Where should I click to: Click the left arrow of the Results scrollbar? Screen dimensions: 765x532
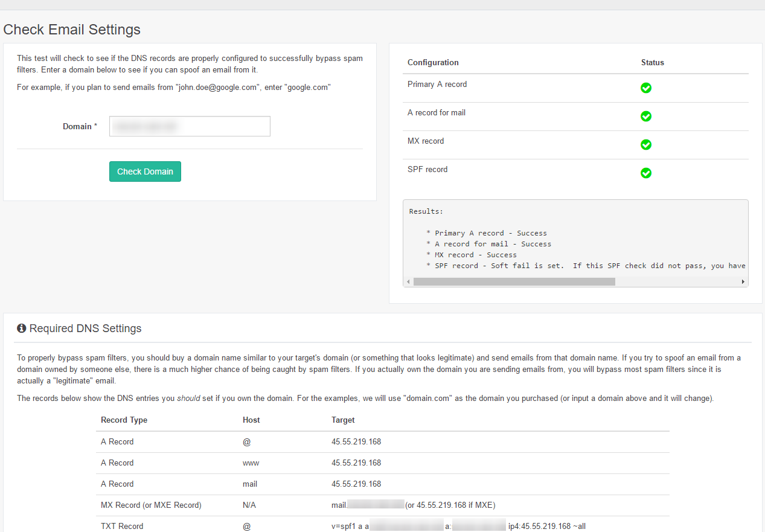pos(408,281)
